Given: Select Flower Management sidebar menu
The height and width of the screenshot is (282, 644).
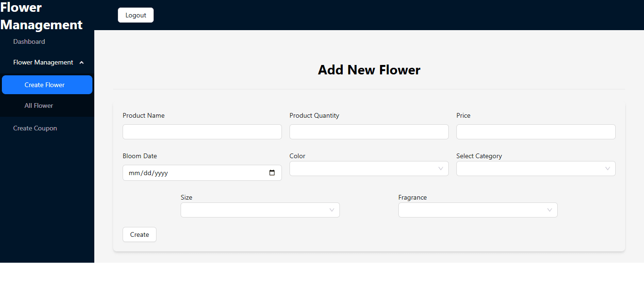Looking at the screenshot, I should 47,62.
